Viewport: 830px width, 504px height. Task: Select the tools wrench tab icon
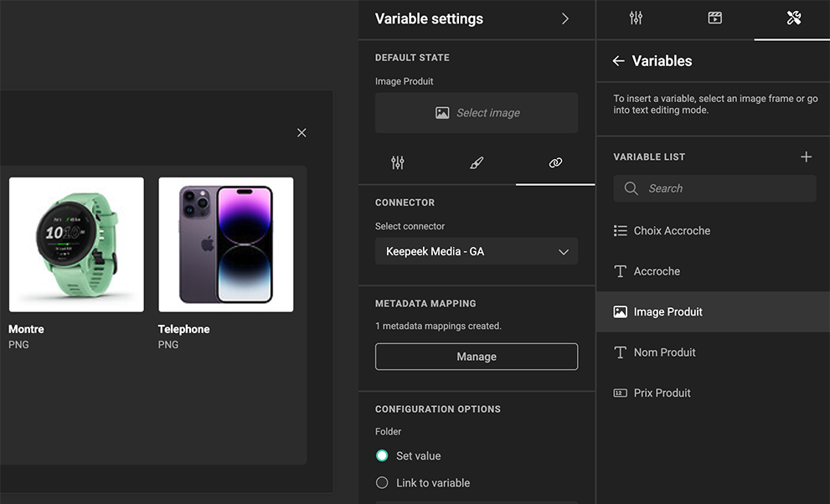pyautogui.click(x=793, y=18)
